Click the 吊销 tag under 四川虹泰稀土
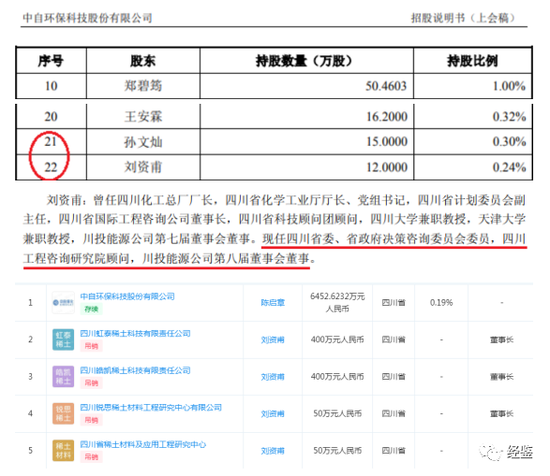Screen dimensions: 550x476 (91, 346)
